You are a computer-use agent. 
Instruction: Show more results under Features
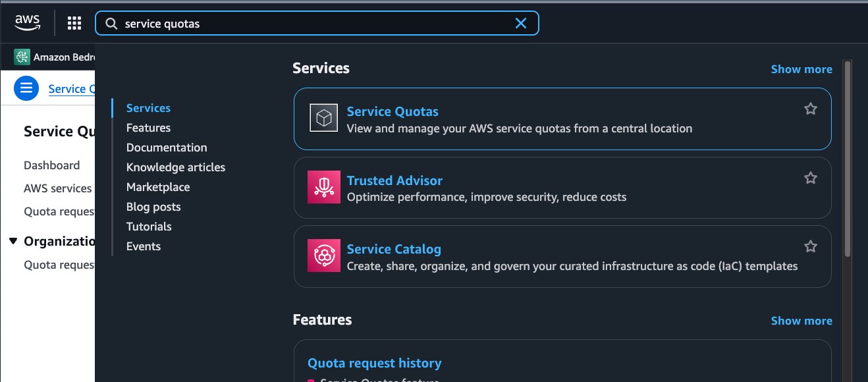click(x=801, y=321)
